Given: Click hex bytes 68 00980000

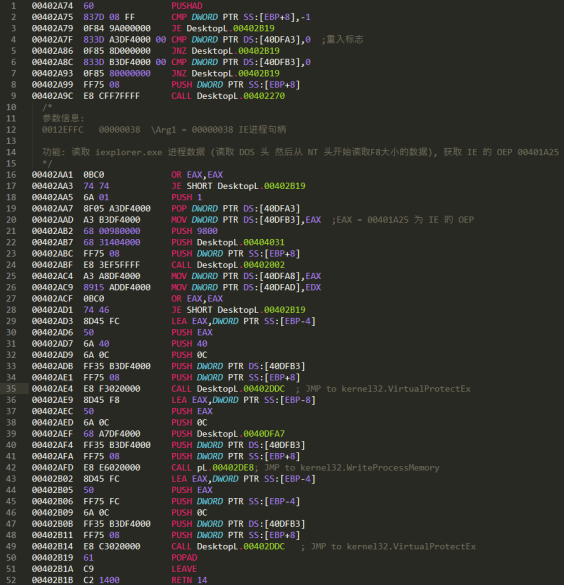Looking at the screenshot, I should (x=112, y=231).
